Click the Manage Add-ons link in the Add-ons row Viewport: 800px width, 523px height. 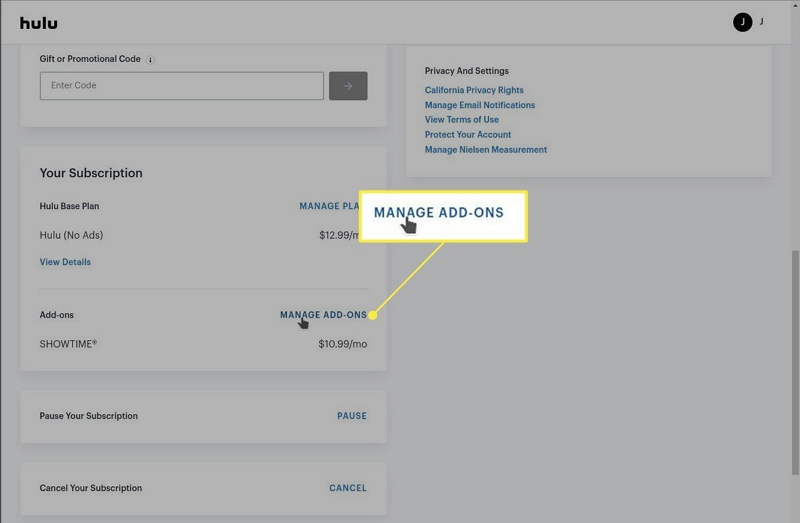[323, 315]
